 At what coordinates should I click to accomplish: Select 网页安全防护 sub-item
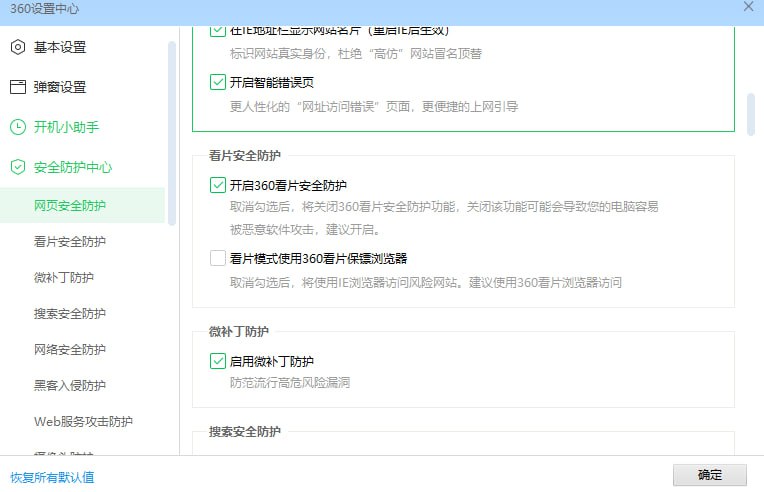click(82, 205)
